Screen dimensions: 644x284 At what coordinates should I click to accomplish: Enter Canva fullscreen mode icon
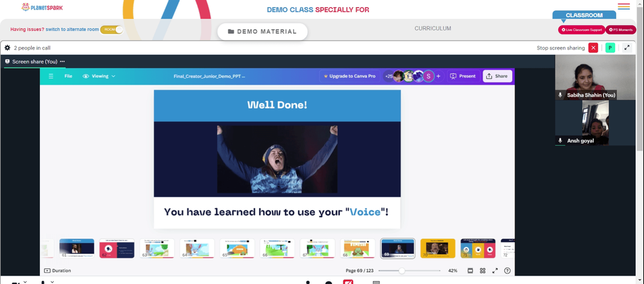495,270
